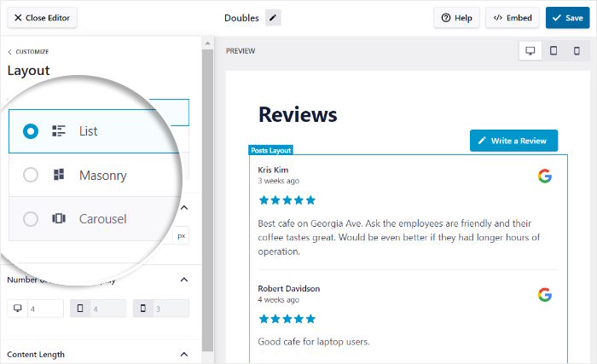Select the Masonry layout radio button

[31, 175]
